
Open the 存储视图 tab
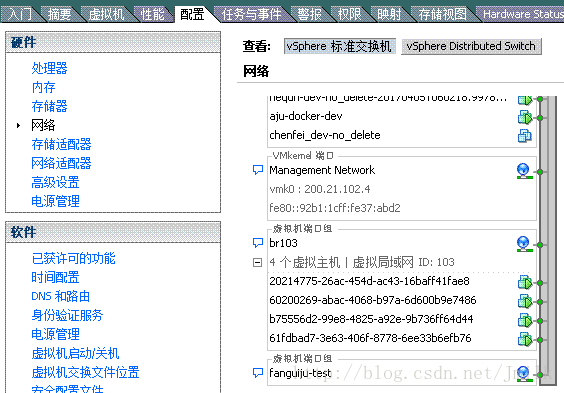442,14
